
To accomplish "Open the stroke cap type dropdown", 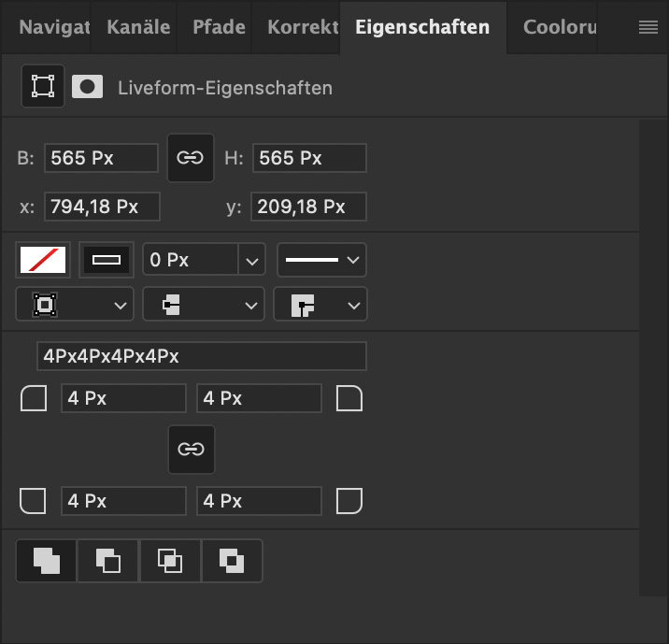I will click(x=204, y=305).
